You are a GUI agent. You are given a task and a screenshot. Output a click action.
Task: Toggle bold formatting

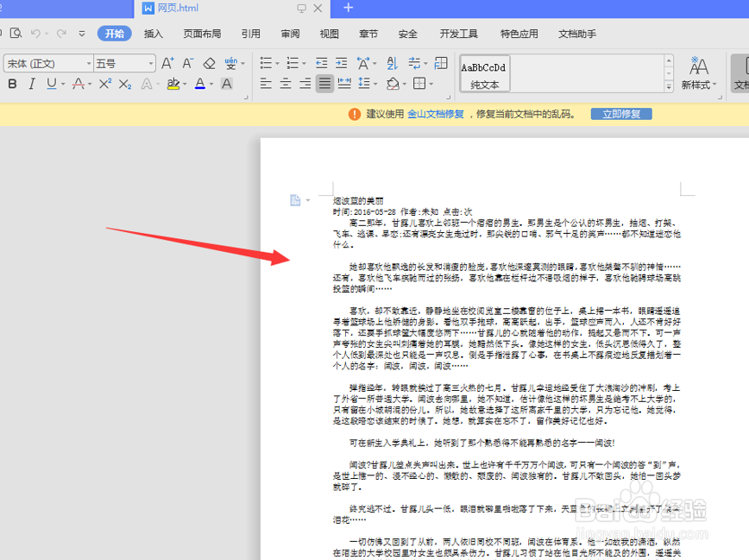coord(12,84)
